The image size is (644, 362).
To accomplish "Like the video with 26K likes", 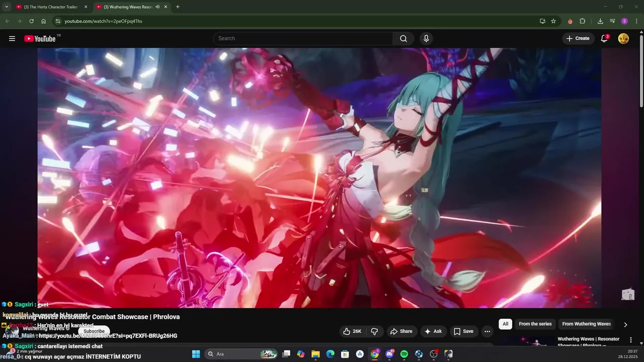I will click(352, 331).
